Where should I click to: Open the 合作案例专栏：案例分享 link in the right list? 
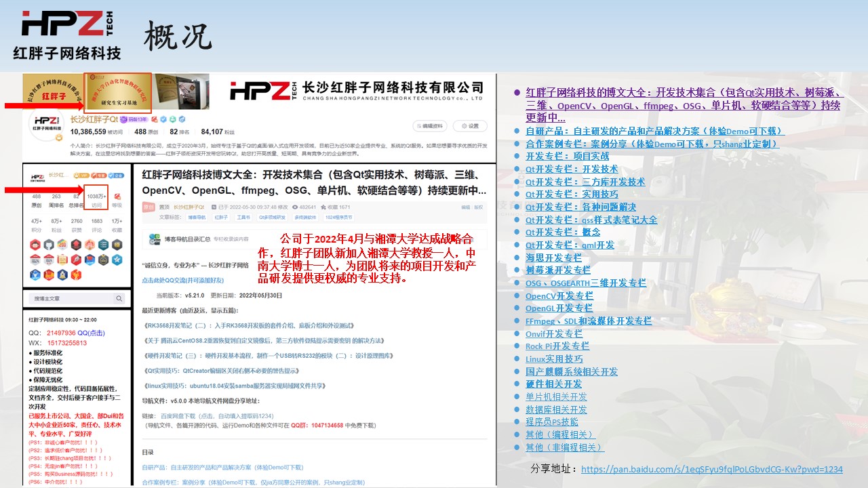point(652,144)
